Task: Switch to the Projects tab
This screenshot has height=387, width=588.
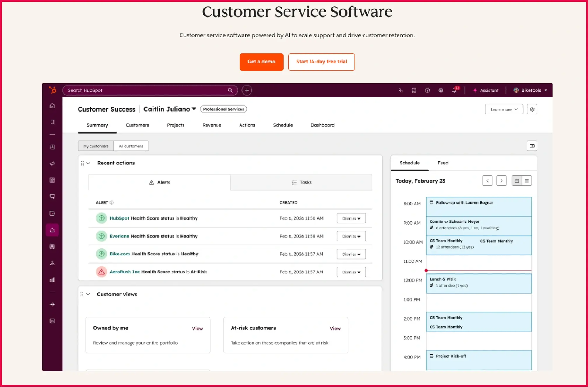Action: (176, 125)
